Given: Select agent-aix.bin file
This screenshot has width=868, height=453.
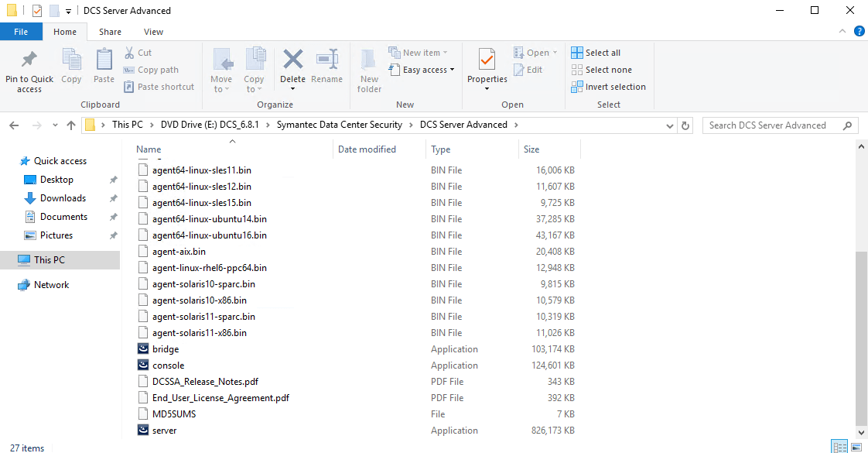Looking at the screenshot, I should 179,252.
